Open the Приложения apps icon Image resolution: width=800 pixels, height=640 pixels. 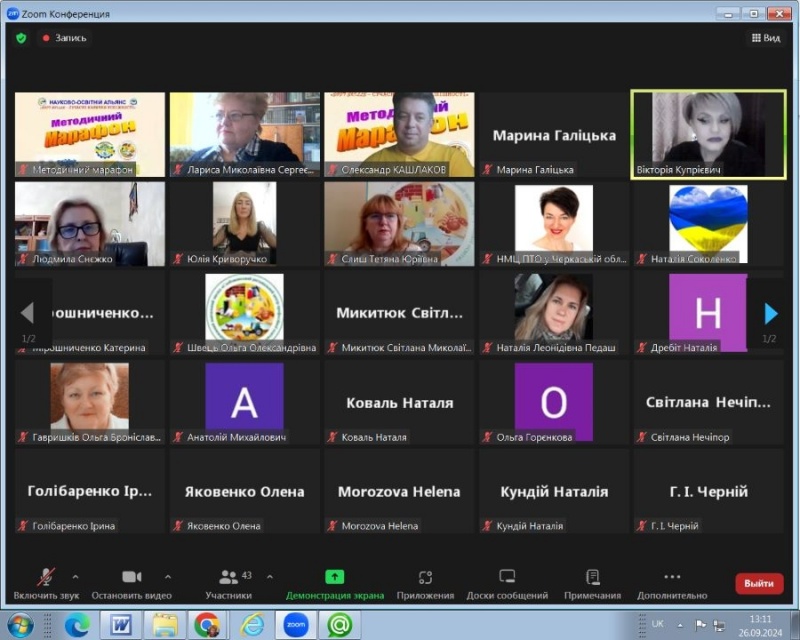425,583
